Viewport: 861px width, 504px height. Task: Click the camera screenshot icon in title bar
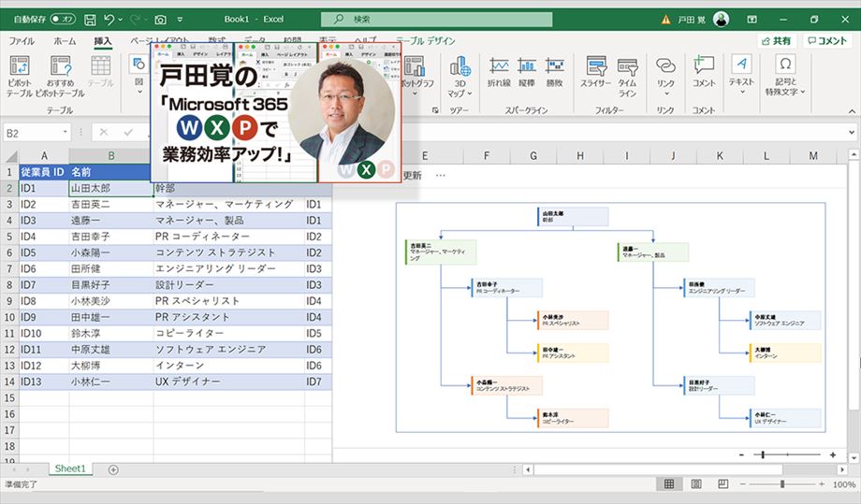(x=160, y=20)
